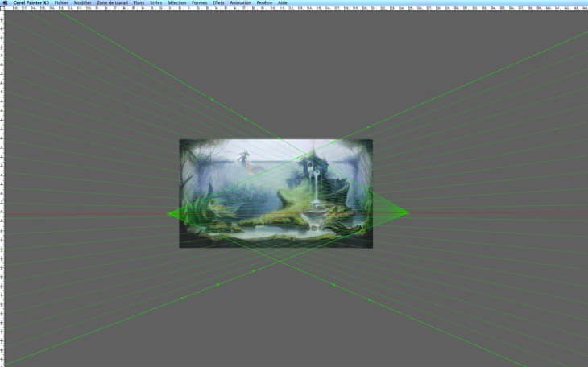Viewport: 588px width, 367px height.
Task: Open the Sélection menu
Action: tap(176, 2)
